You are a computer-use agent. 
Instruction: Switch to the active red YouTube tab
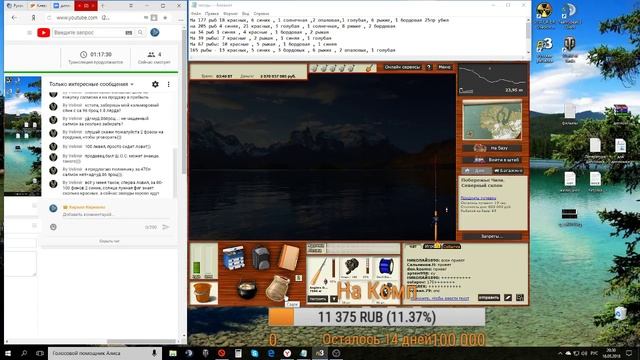86,6
